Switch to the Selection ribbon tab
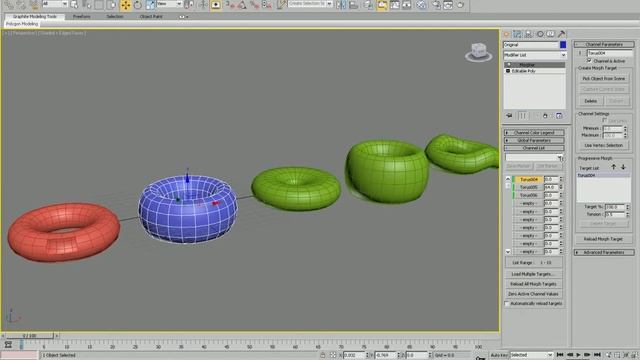Screen dimensions: 640x360 [115, 16]
